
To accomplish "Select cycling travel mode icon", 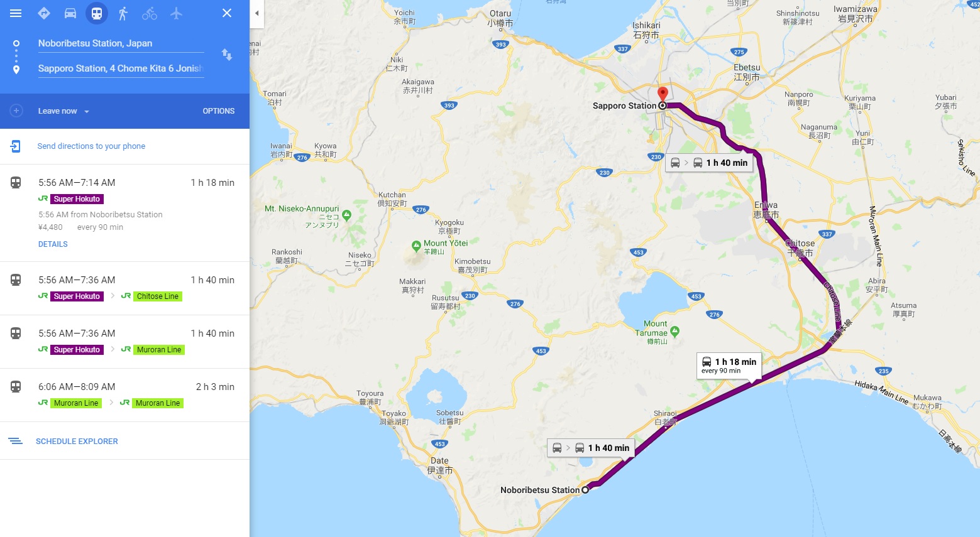I will [x=150, y=13].
